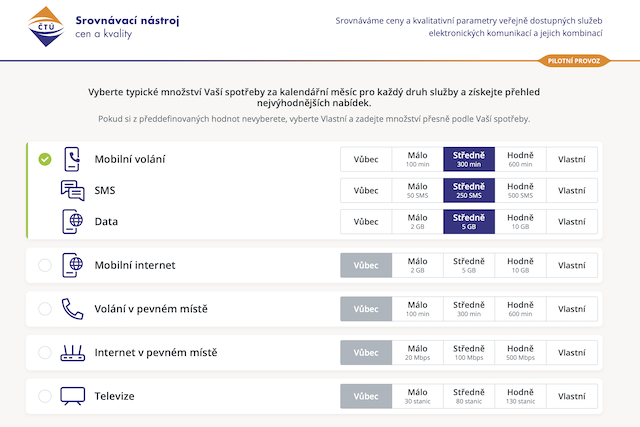The height and width of the screenshot is (427, 640).
Task: Click the Mobilní internet icon
Action: tap(72, 265)
